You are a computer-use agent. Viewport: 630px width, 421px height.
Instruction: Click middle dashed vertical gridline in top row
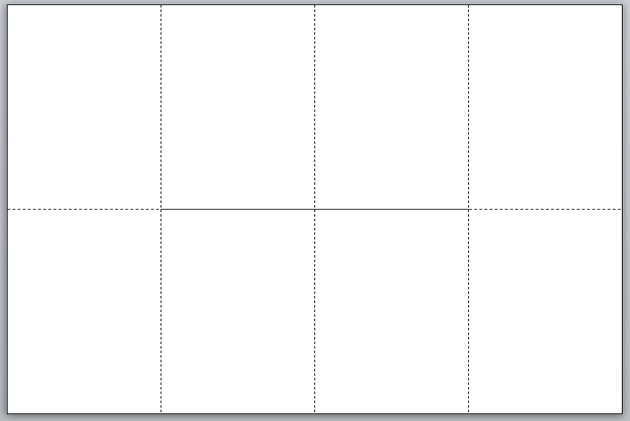(315, 107)
